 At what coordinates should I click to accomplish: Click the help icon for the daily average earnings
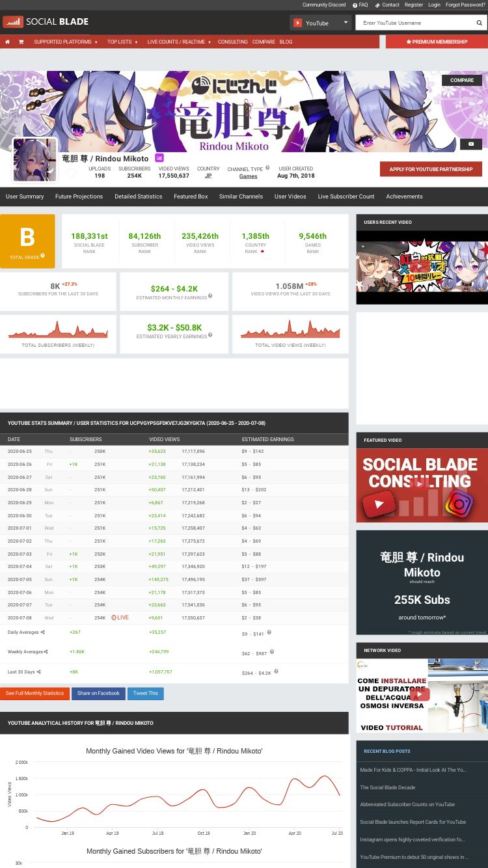point(269,632)
